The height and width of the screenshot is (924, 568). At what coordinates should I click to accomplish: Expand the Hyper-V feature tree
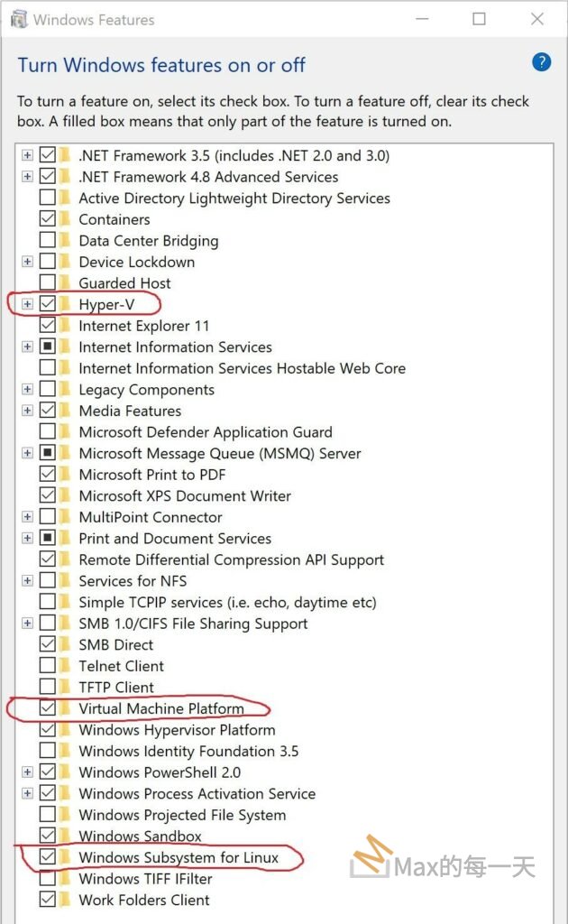(x=28, y=304)
